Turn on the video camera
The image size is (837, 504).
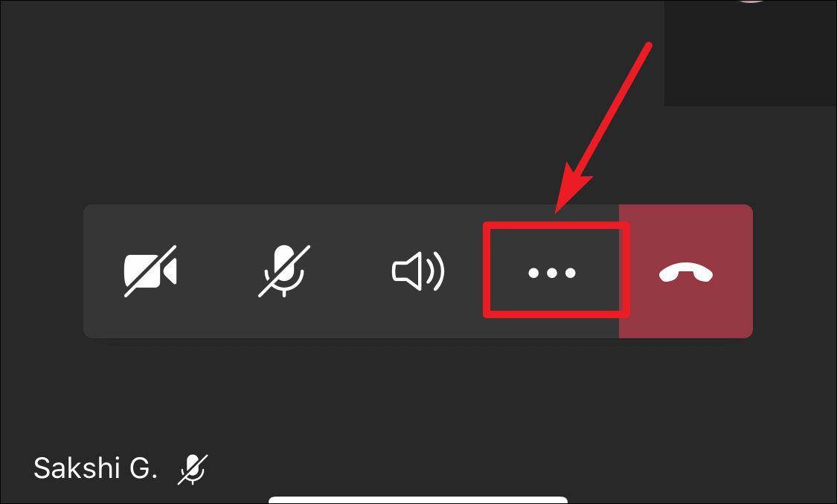[150, 271]
